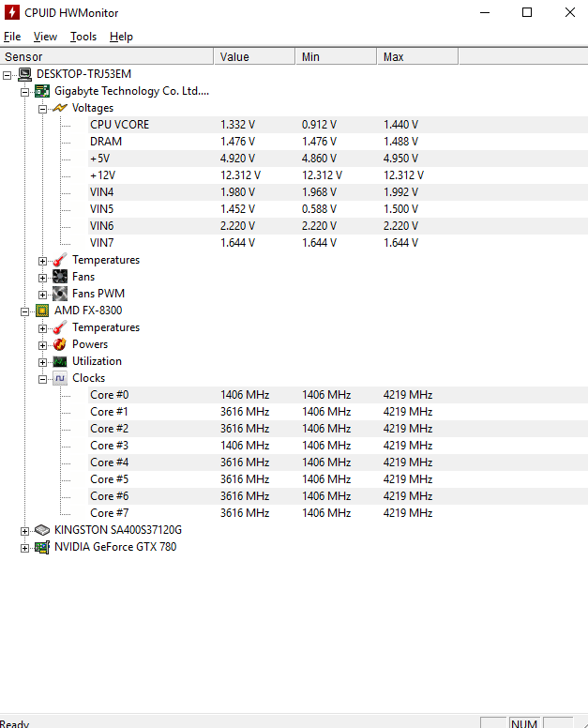The width and height of the screenshot is (588, 728).
Task: Expand the NVIDIA GeForce GTX 780 node
Action: [24, 548]
